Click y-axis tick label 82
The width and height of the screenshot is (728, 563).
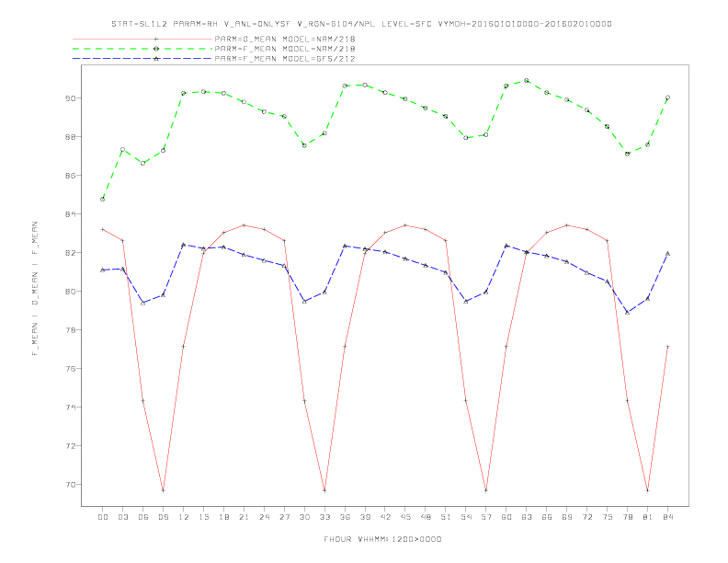71,253
